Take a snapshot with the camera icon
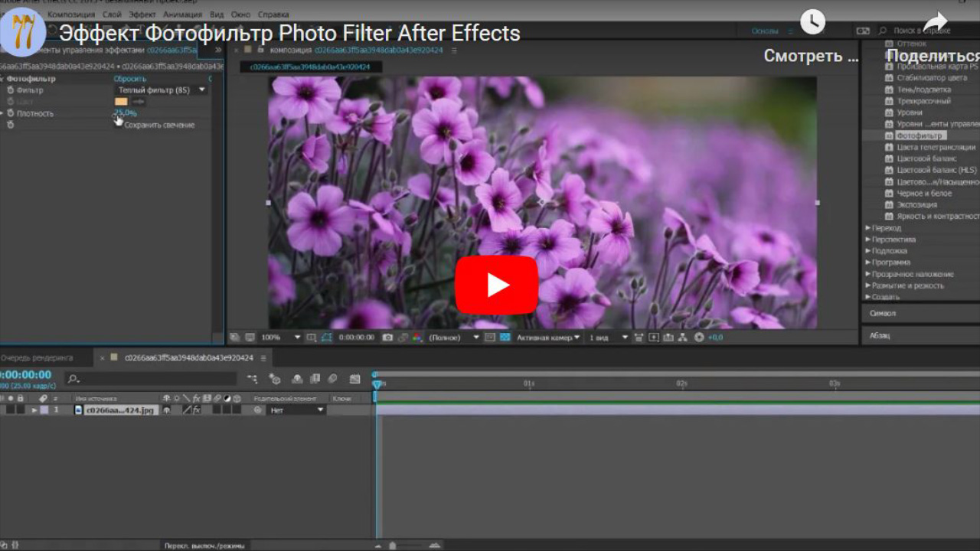Viewport: 980px width, 551px height. click(x=389, y=337)
